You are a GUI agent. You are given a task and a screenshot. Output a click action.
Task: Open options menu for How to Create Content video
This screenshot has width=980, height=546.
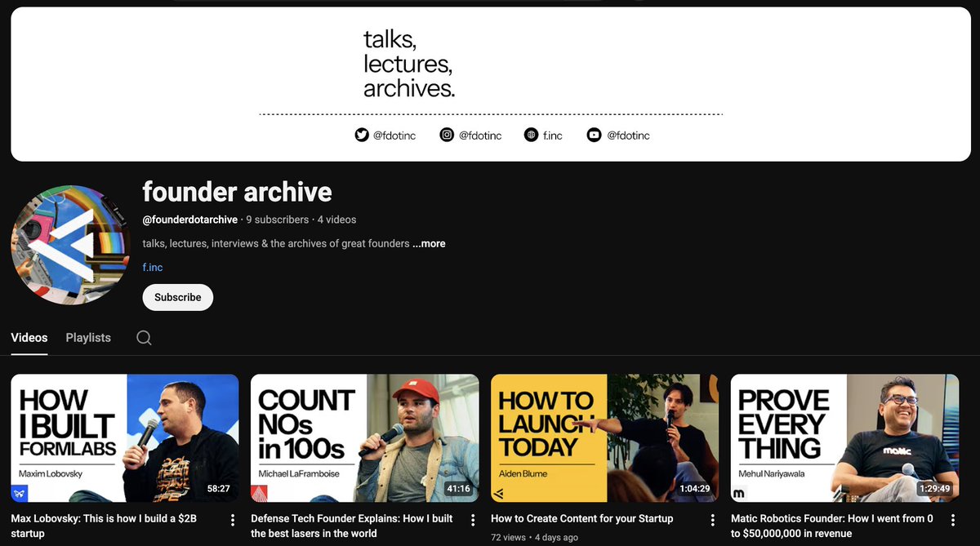713,520
